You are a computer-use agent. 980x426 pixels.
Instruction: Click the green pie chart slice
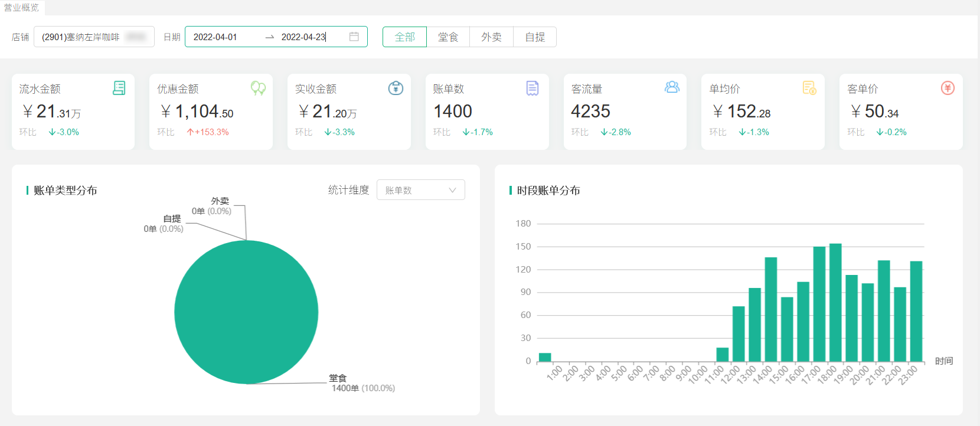[246, 312]
